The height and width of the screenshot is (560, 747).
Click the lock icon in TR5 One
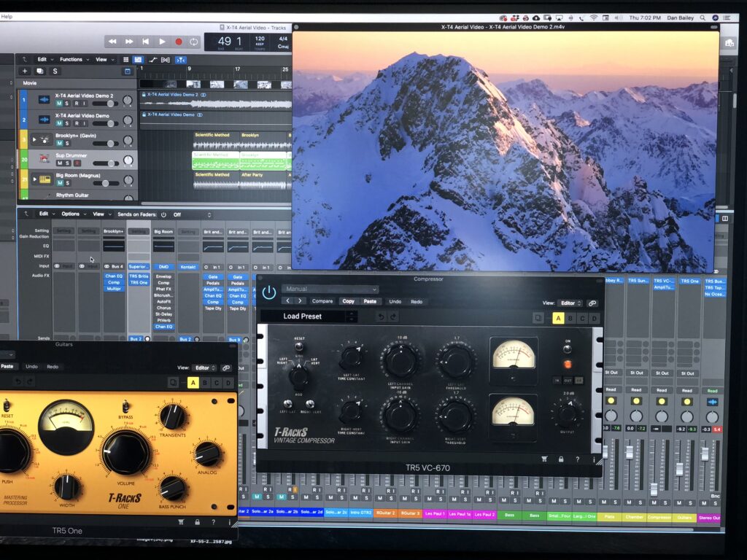(x=197, y=522)
